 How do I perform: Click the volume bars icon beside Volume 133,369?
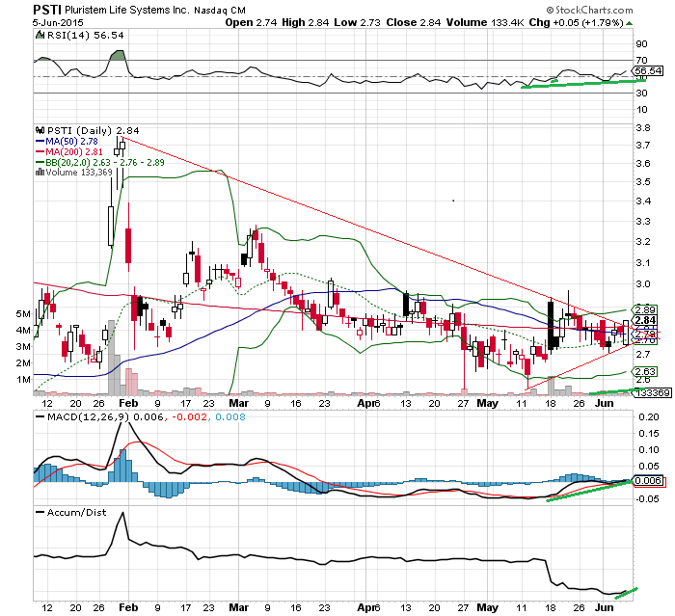40,173
